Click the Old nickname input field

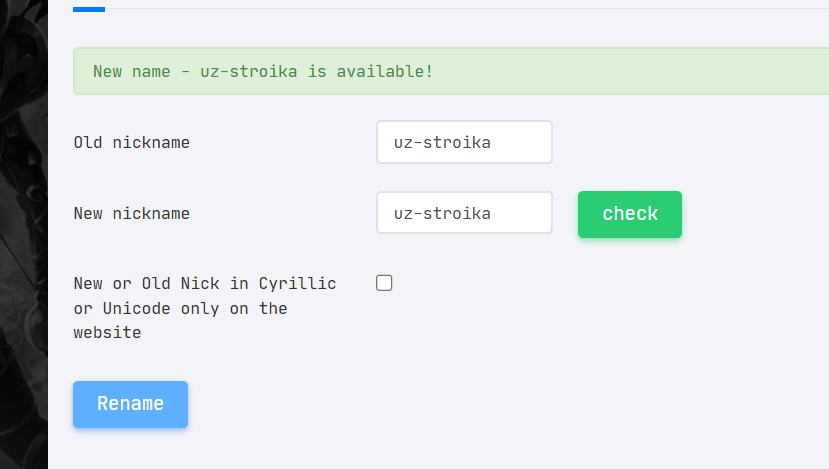[464, 142]
